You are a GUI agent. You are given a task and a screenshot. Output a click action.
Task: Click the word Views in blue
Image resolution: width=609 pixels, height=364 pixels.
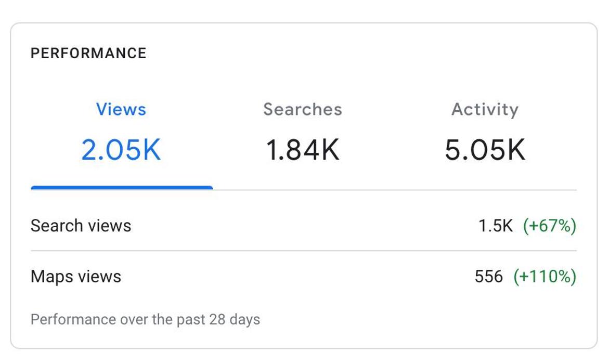pyautogui.click(x=121, y=109)
